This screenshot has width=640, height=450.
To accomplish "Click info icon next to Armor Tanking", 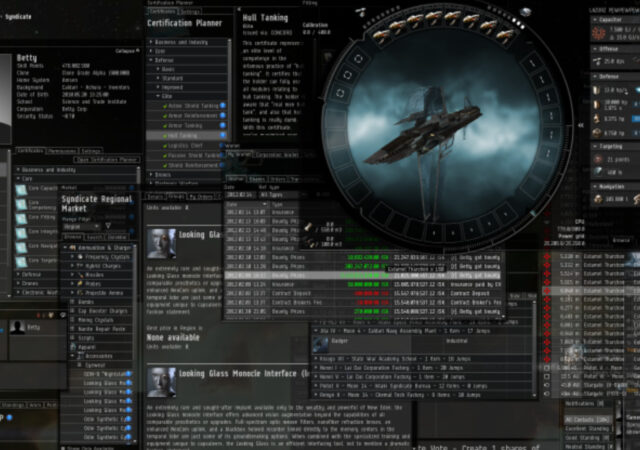I will coord(223,125).
